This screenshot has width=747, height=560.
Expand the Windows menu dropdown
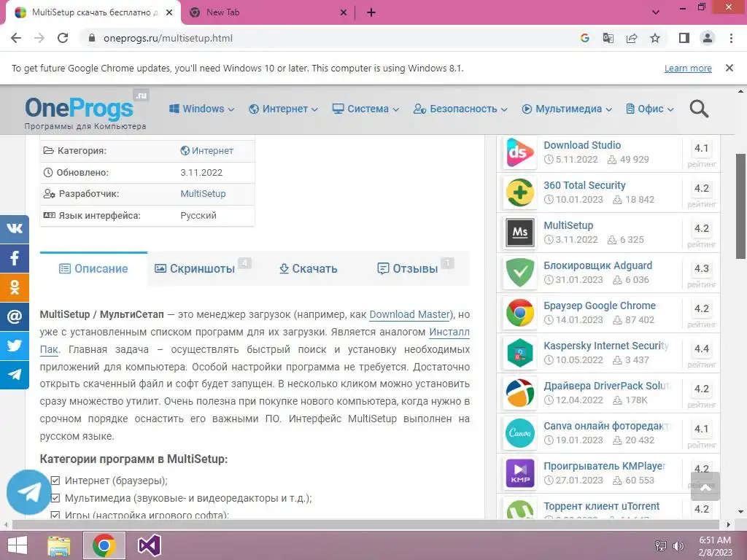tap(201, 109)
